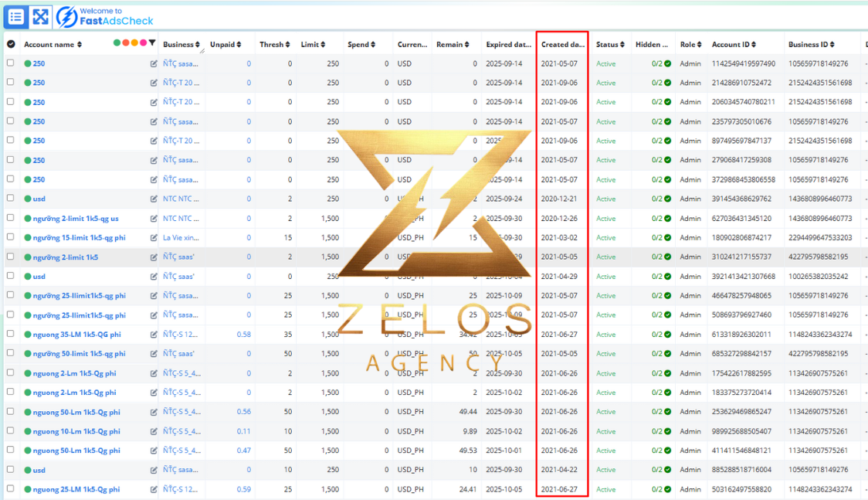Screen dimensions: 868x500
Task: Click edit icon for nguong 10-Lm 1k5-Qg phi
Action: point(154,431)
